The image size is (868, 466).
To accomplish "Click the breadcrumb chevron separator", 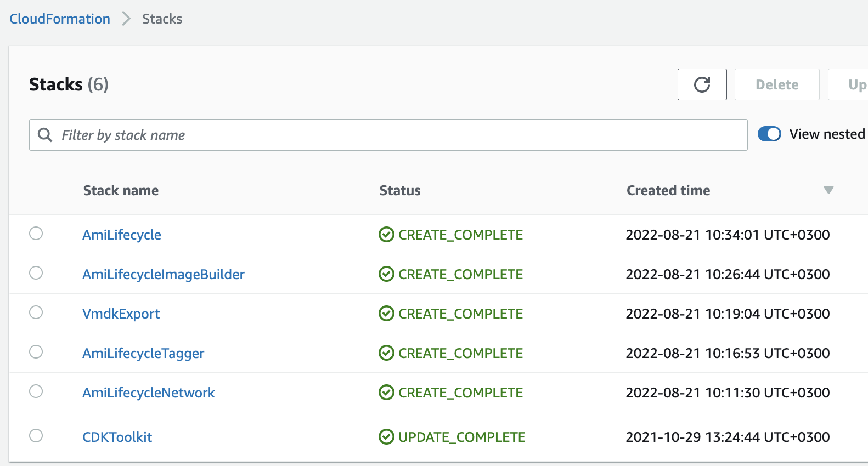I will 126,19.
